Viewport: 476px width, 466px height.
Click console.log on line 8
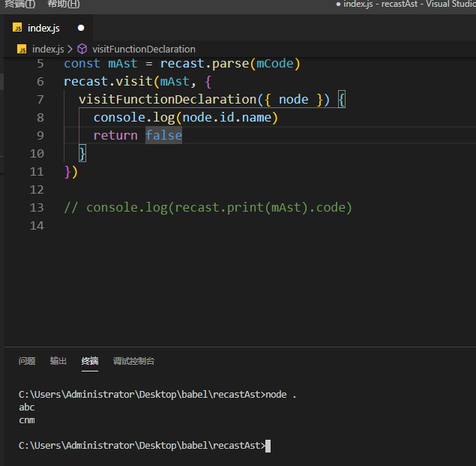click(x=134, y=117)
